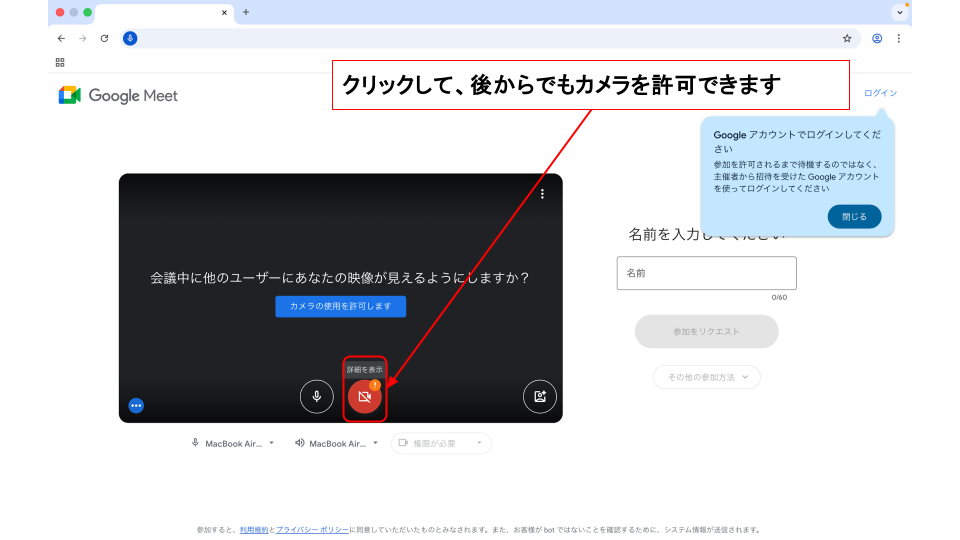Open the visual effects button in preview
Viewport: 960px width, 540px height.
pos(540,396)
